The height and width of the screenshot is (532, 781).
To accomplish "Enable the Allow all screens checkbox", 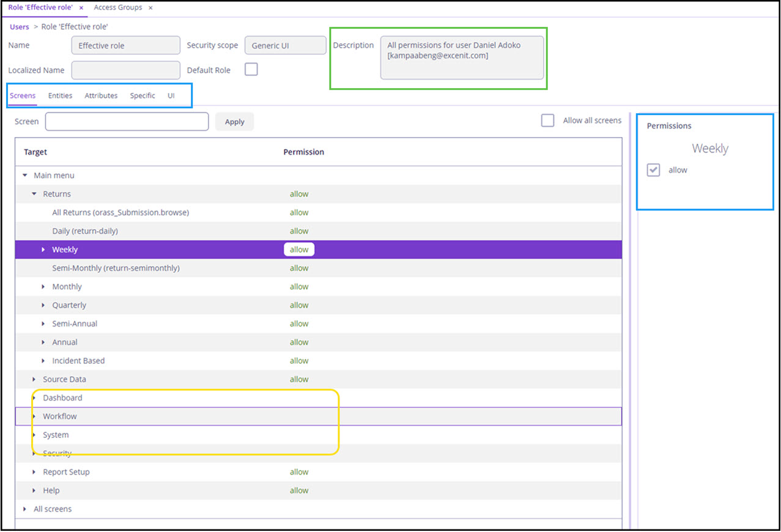I will tap(547, 121).
